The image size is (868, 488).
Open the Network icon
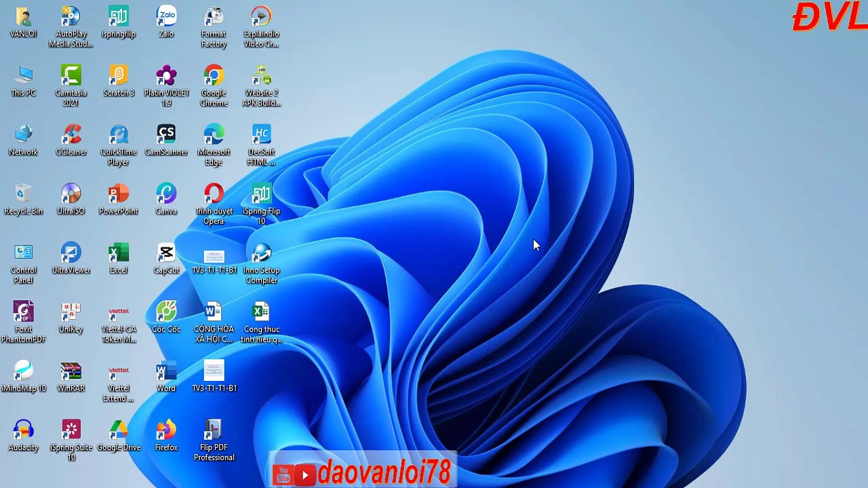(23, 140)
